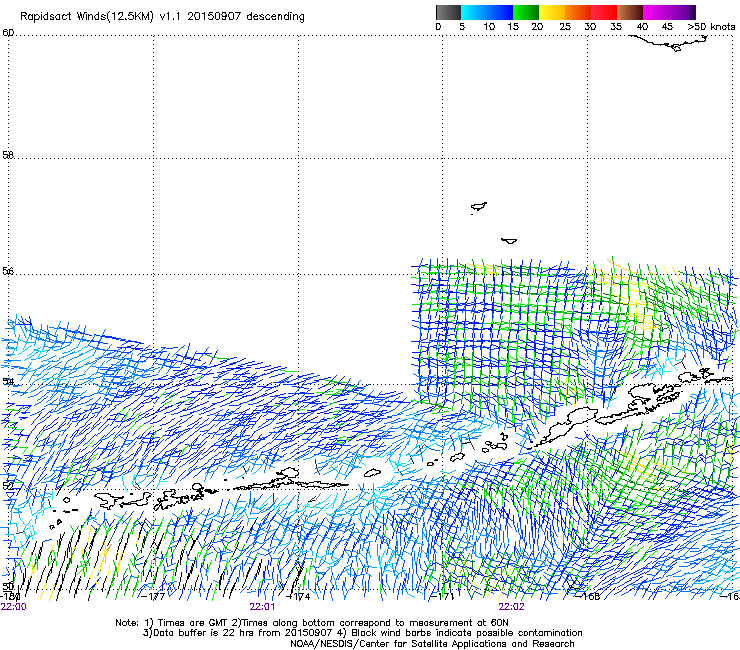Click the '-168' longitude label
Image resolution: width=740 pixels, height=650 pixels.
588,596
